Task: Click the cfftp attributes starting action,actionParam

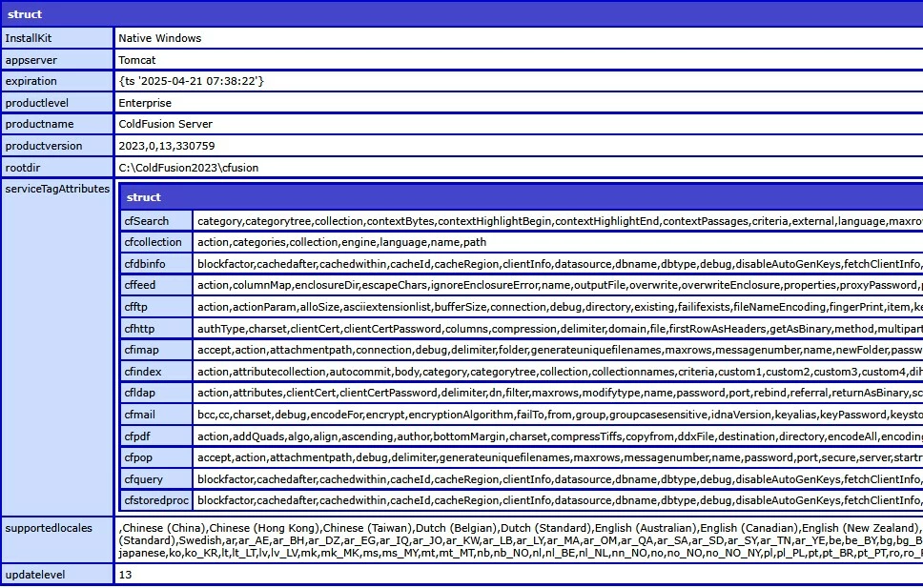Action: pyautogui.click(x=558, y=307)
